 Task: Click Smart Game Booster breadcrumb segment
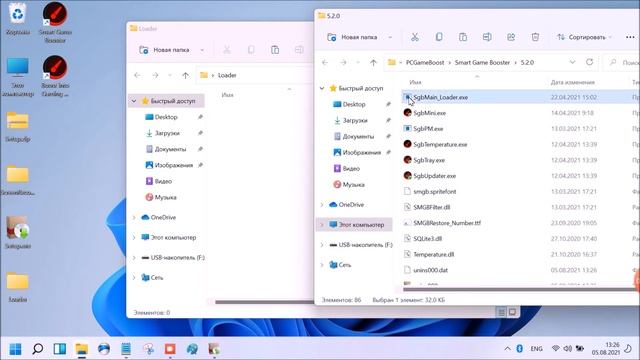[x=482, y=62]
